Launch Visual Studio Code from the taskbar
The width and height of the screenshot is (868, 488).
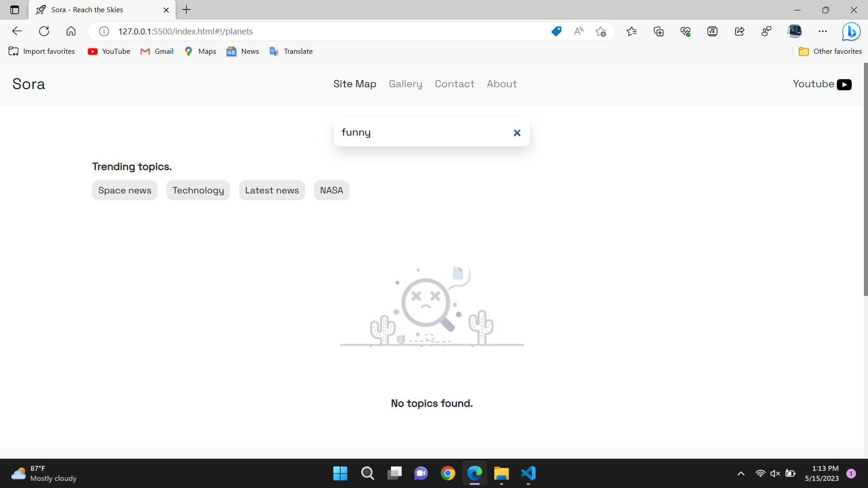528,474
